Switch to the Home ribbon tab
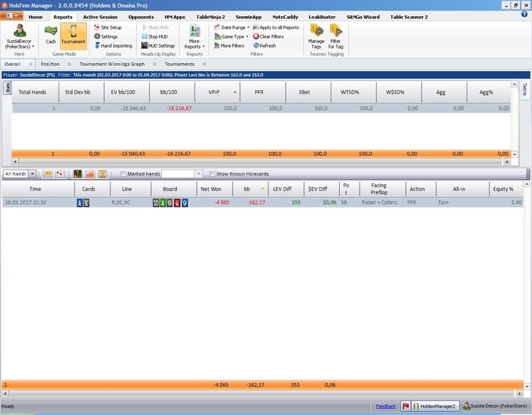The height and width of the screenshot is (415, 532). (x=35, y=17)
